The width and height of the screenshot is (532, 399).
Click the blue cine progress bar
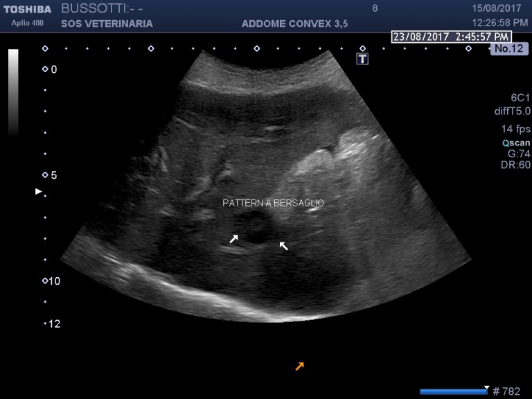[454, 391]
